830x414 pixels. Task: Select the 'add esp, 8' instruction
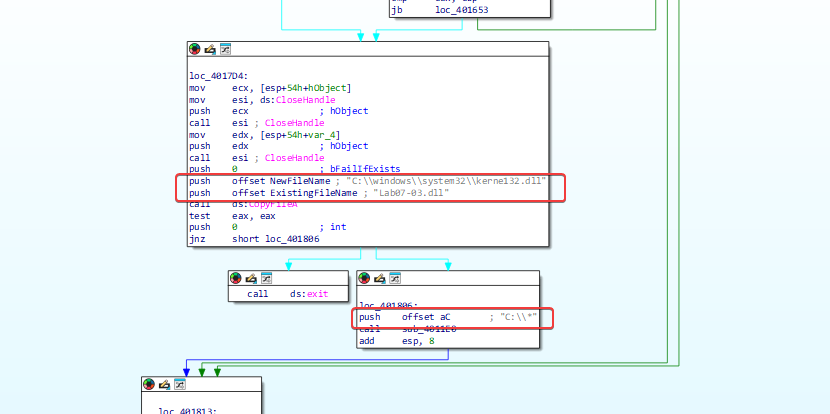(397, 341)
